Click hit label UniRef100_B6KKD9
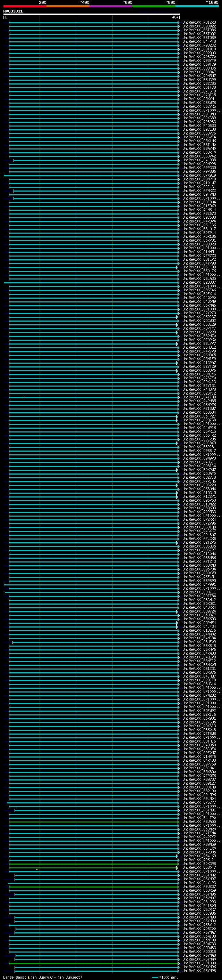This screenshot has width=222, height=980. [199, 267]
